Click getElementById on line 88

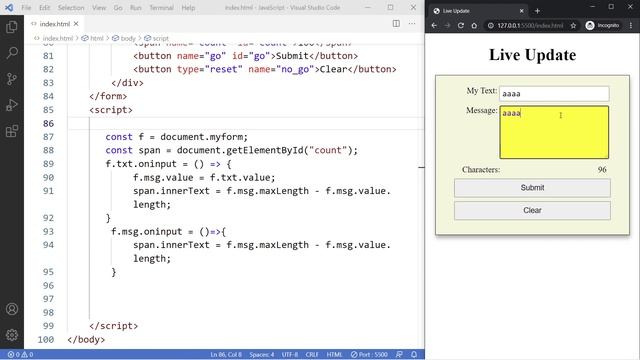[x=264, y=150]
